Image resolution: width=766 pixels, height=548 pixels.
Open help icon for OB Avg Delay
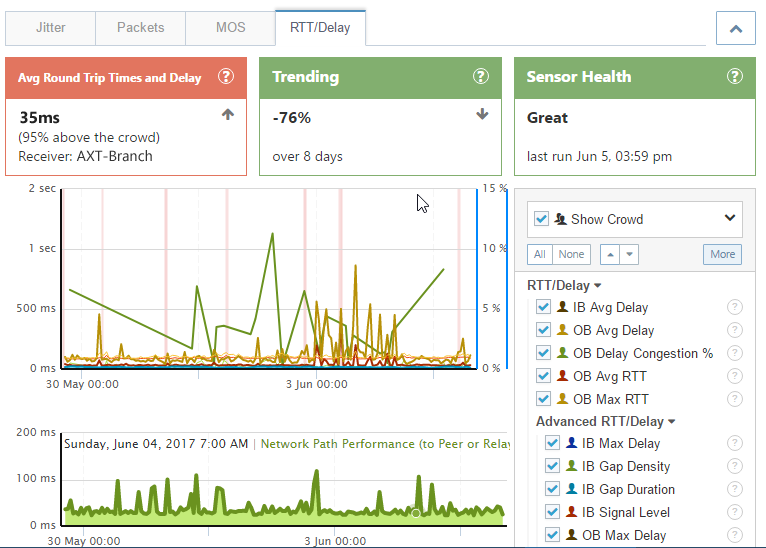(735, 330)
